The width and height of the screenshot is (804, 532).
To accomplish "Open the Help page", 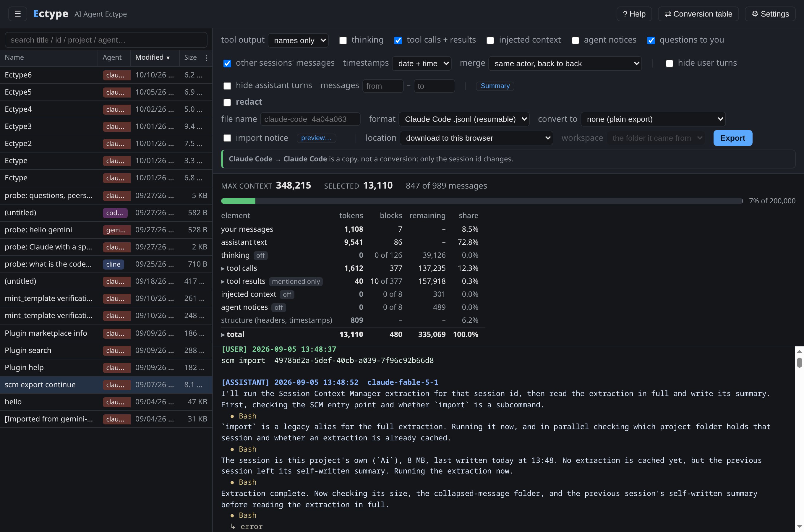I will (634, 14).
